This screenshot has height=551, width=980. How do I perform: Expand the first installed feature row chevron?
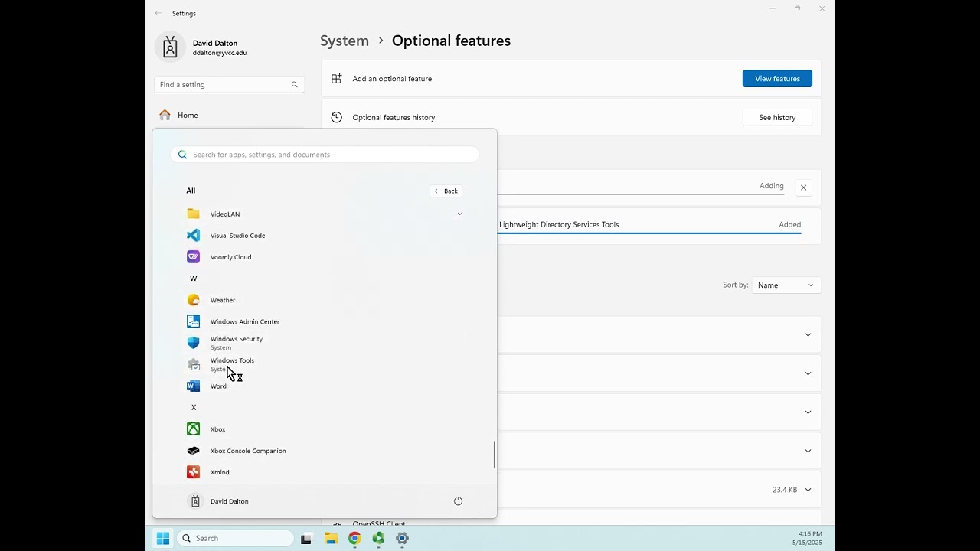tap(808, 335)
